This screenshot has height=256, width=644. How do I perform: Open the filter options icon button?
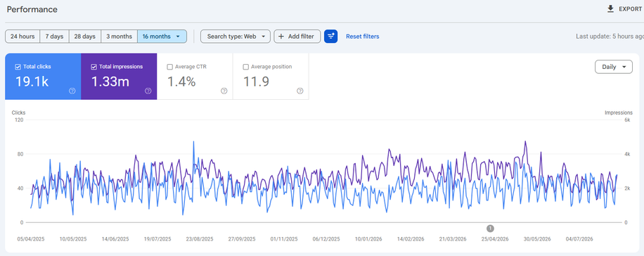coord(330,36)
